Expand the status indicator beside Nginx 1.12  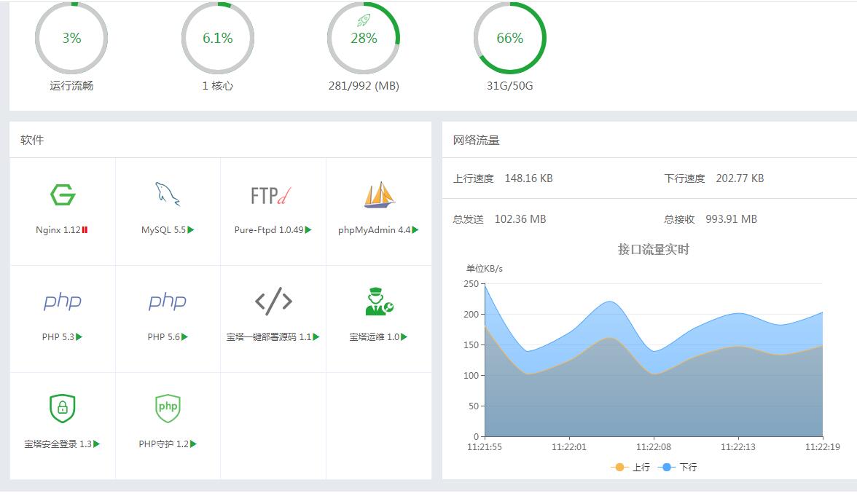[85, 229]
